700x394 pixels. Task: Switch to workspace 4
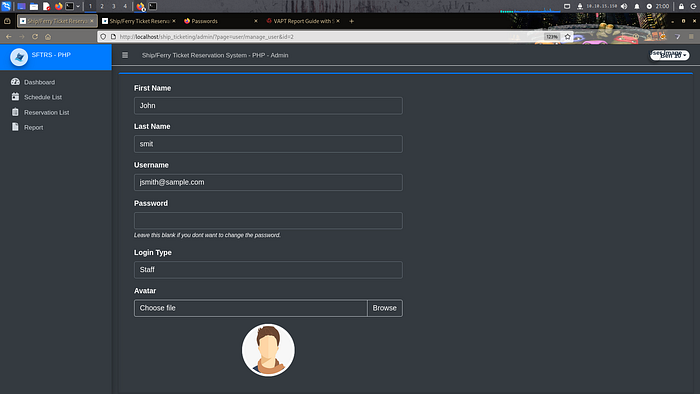(x=125, y=6)
